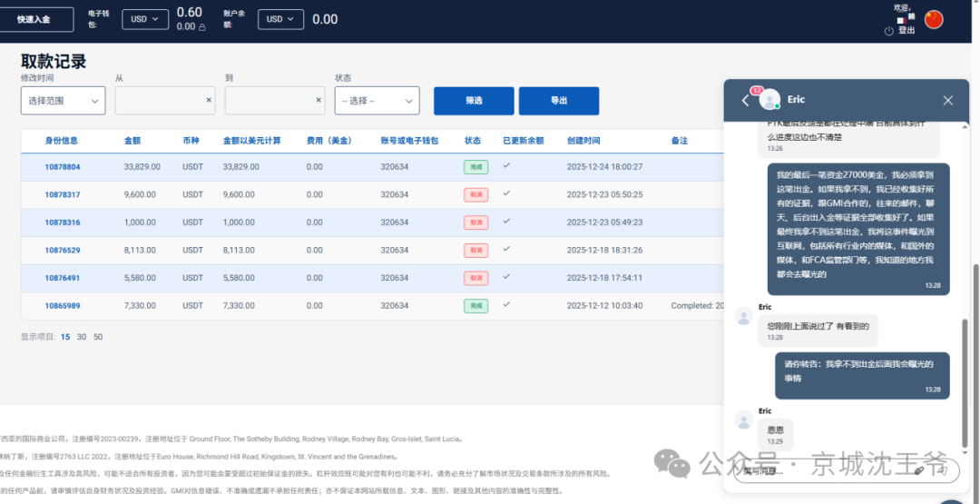Image resolution: width=980 pixels, height=504 pixels.
Task: Expand the 状态 status dropdown
Action: click(x=377, y=101)
